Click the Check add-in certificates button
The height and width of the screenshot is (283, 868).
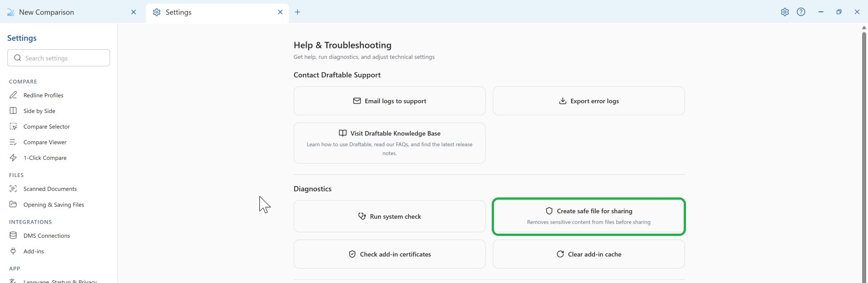(x=389, y=254)
